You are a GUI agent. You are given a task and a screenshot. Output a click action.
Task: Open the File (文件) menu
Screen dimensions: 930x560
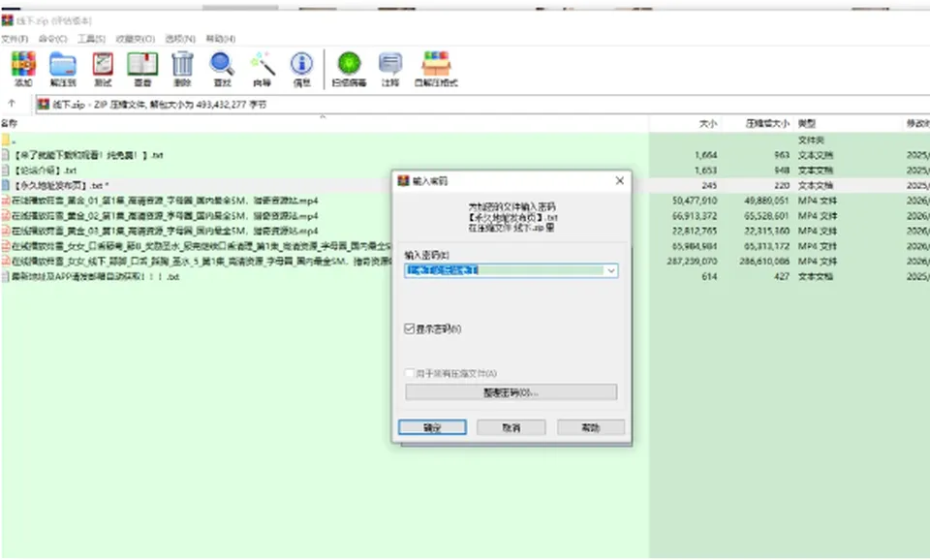15,39
